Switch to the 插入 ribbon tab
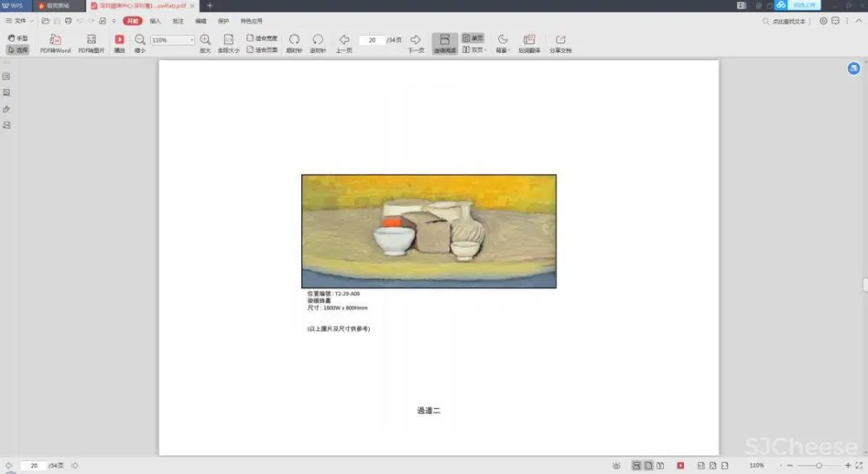 click(x=155, y=20)
